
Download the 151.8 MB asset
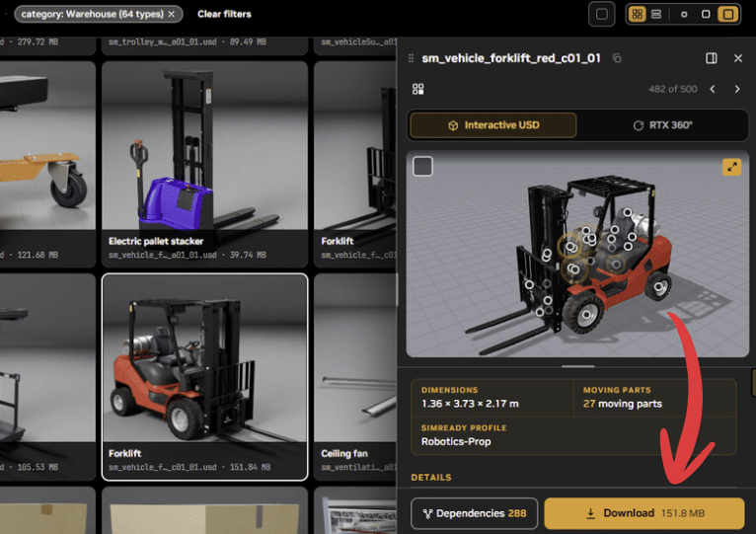(x=644, y=513)
